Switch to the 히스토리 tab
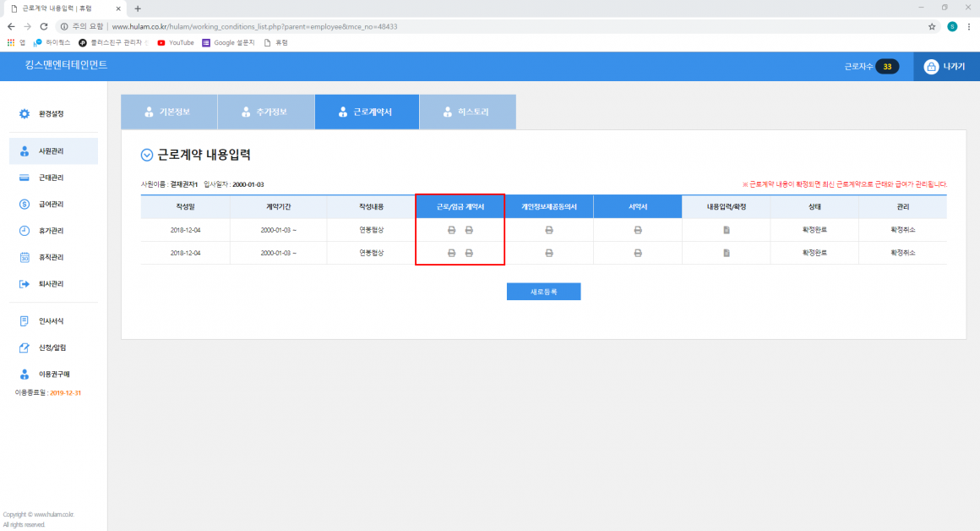This screenshot has width=980, height=531. pyautogui.click(x=467, y=112)
